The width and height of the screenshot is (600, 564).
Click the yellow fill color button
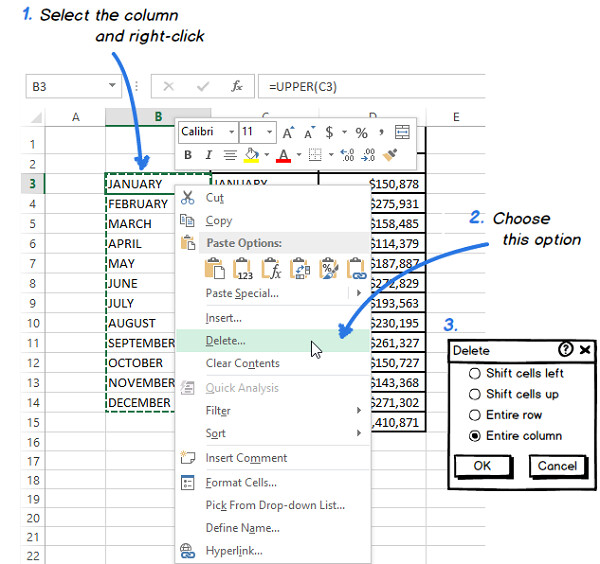(x=251, y=155)
